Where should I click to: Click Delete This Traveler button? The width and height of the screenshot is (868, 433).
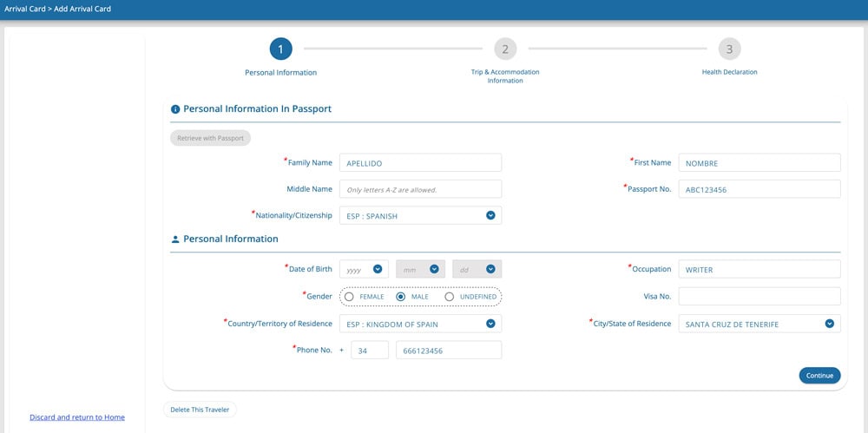(x=200, y=410)
